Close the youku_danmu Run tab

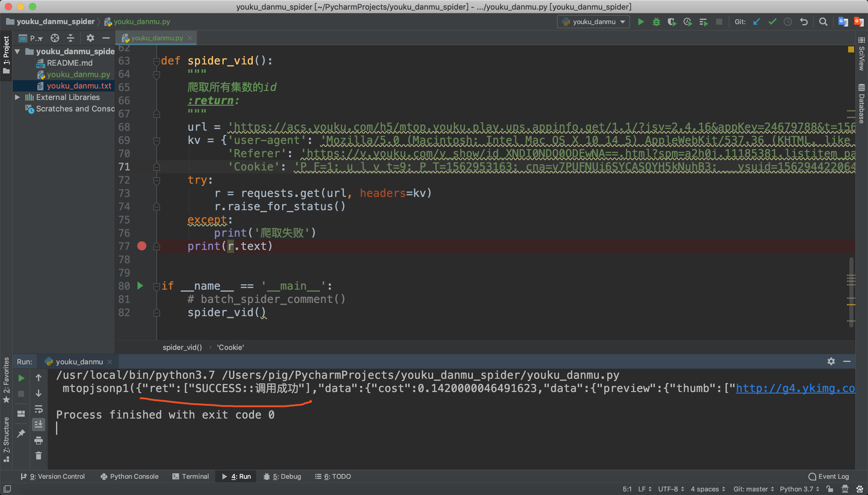[x=110, y=362]
